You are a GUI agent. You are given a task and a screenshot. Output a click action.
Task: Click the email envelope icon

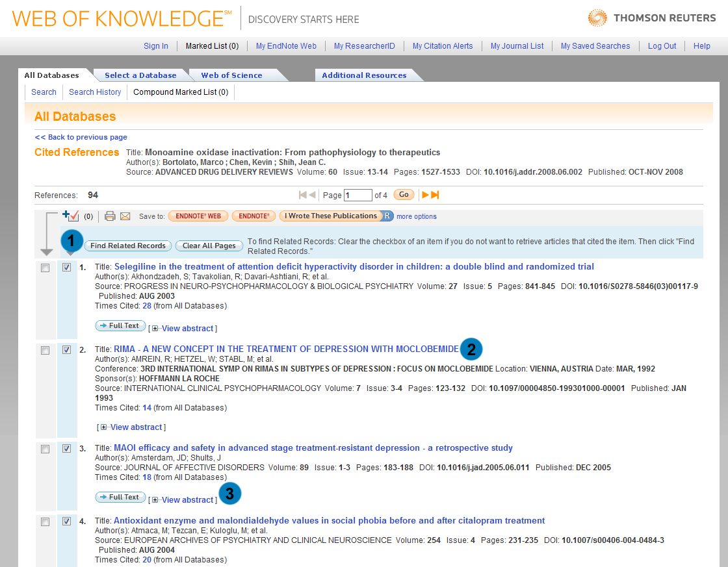point(125,216)
